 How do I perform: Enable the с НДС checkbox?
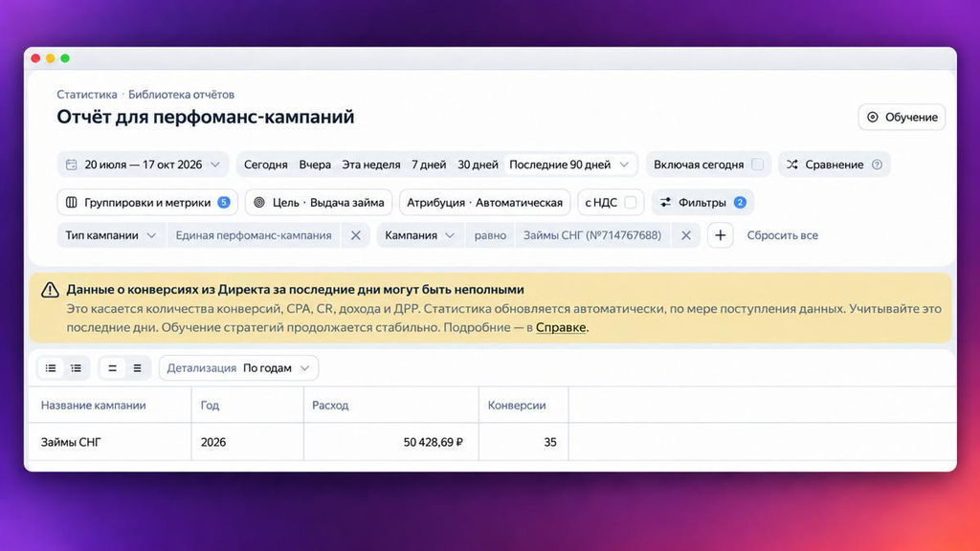click(x=630, y=203)
